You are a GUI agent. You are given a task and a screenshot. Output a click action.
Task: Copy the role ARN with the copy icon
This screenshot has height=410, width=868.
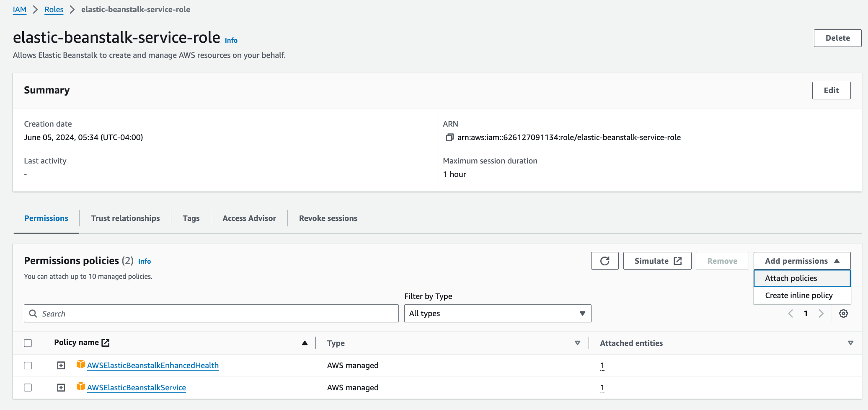(x=449, y=138)
